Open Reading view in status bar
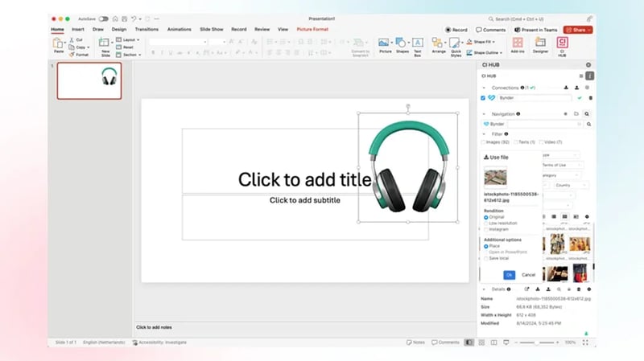The image size is (644, 361). coord(493,343)
